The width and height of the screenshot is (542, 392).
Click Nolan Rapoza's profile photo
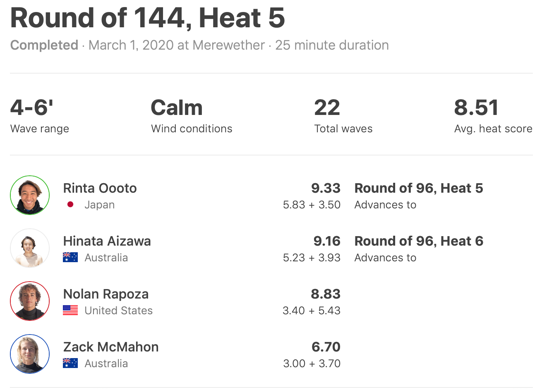click(x=30, y=301)
